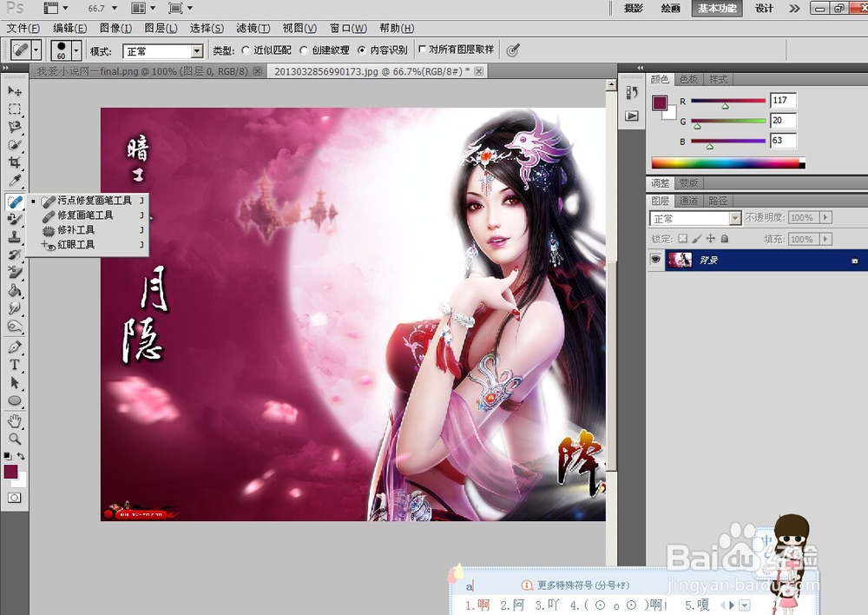This screenshot has height=615, width=868.
Task: Open the brush preset picker arrow
Action: pos(76,50)
